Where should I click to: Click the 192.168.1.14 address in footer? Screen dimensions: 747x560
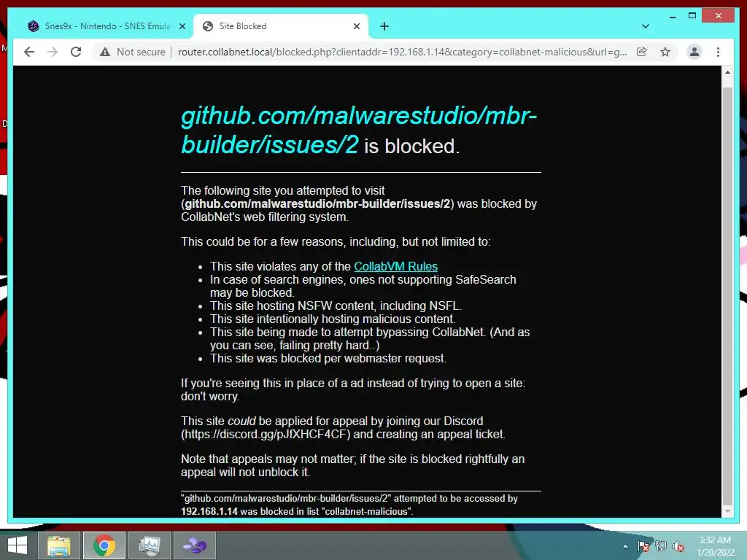(x=209, y=511)
